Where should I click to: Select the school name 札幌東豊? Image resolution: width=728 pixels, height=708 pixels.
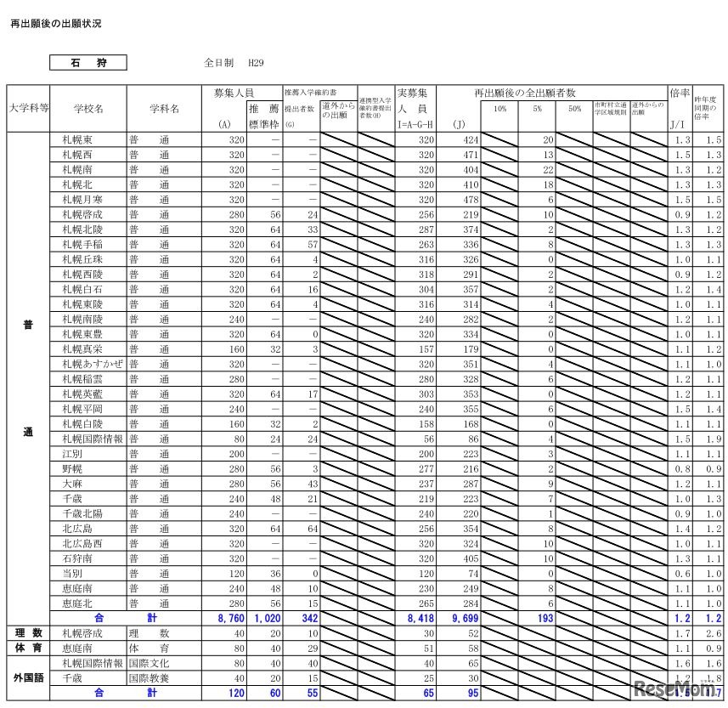(x=82, y=334)
